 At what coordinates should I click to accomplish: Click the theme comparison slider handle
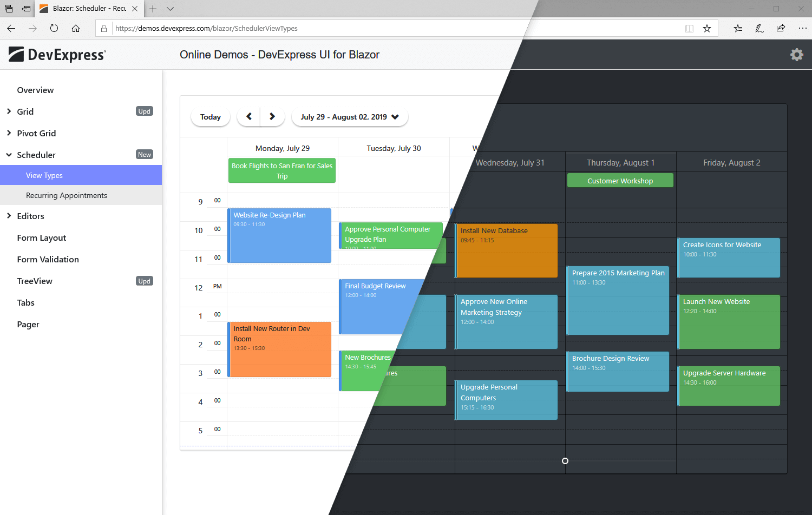[x=565, y=461]
